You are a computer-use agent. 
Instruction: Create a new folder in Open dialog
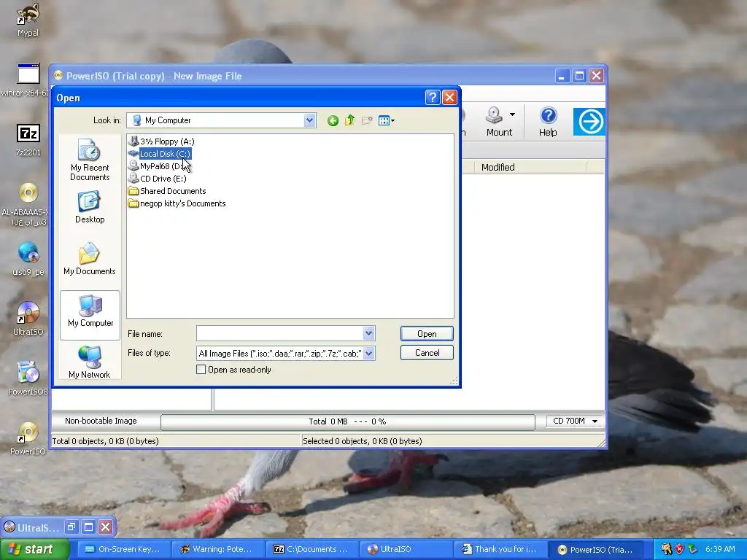tap(367, 120)
